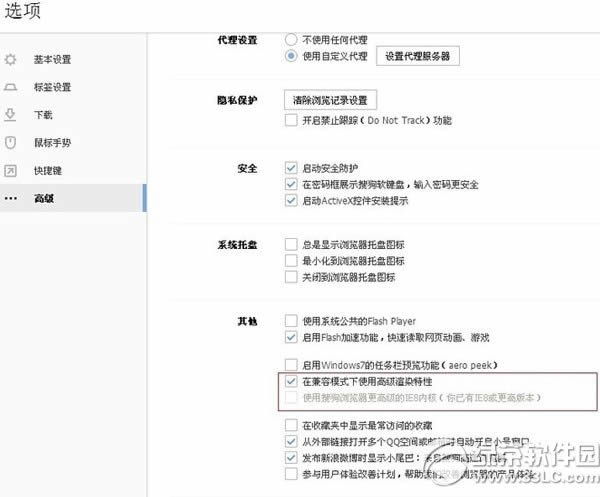Image resolution: width=600 pixels, height=497 pixels.
Task: Click the download arrow icon in the sidebar
Action: 10,115
